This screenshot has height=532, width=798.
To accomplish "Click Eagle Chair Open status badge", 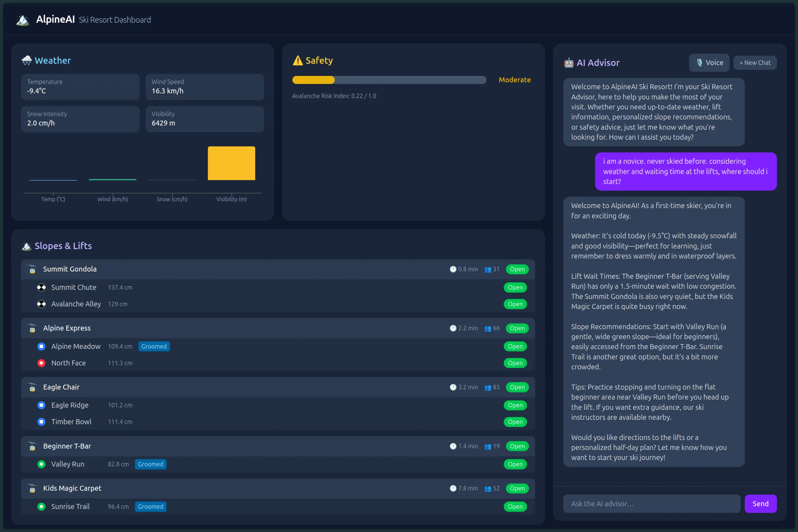I will click(x=517, y=387).
